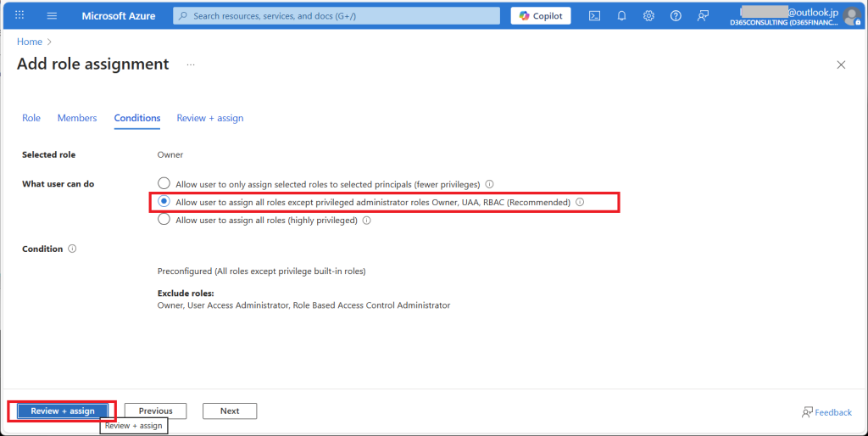Click the blue Review + assign button
The image size is (868, 436).
(63, 411)
